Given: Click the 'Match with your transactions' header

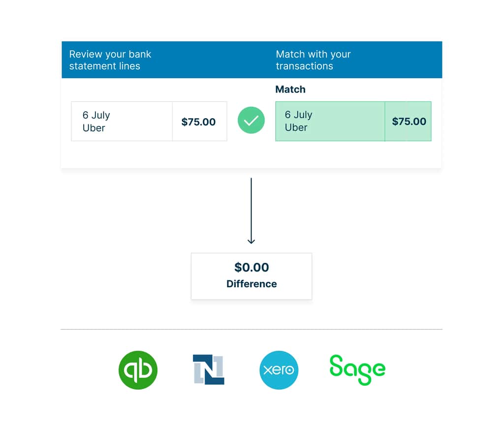Looking at the screenshot, I should [313, 60].
